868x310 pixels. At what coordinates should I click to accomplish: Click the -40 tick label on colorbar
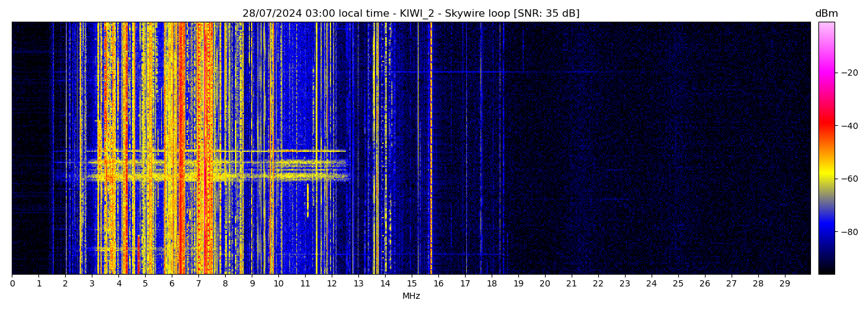[848, 125]
